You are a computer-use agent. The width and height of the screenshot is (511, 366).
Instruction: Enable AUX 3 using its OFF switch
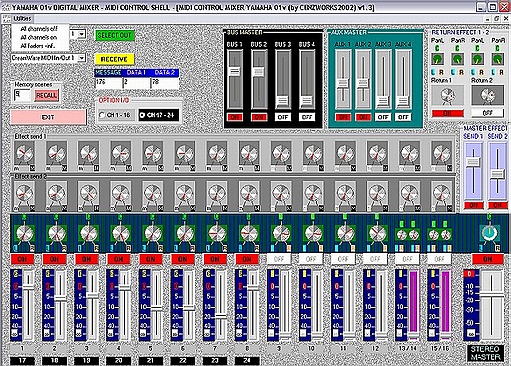[x=383, y=117]
